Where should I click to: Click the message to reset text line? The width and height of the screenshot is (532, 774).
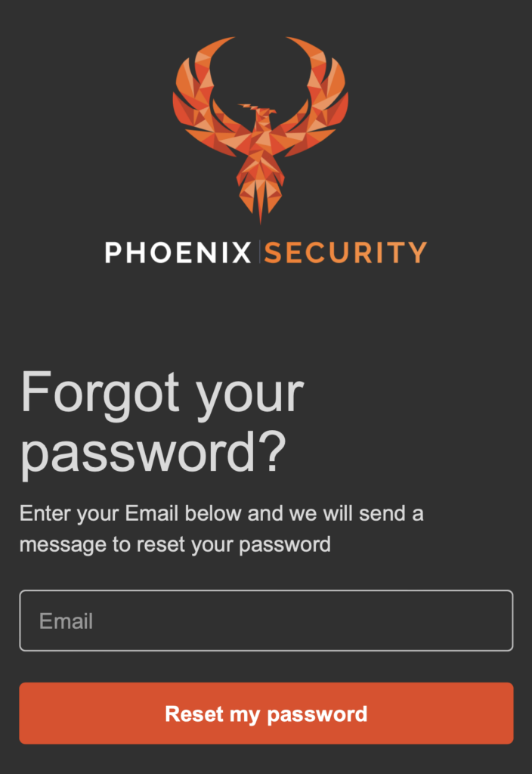pos(175,545)
